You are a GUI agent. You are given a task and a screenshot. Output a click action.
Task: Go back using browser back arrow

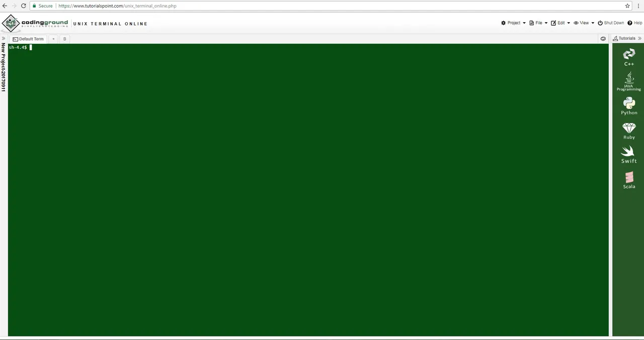click(x=5, y=6)
